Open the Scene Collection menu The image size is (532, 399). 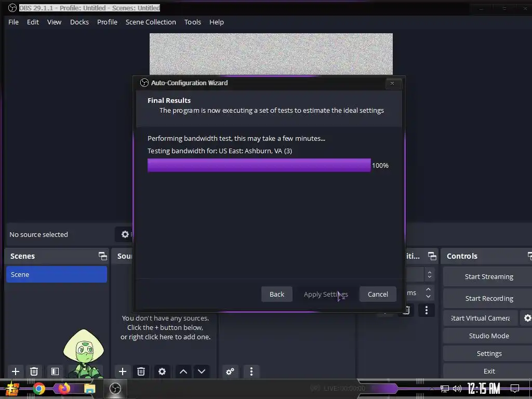point(151,22)
